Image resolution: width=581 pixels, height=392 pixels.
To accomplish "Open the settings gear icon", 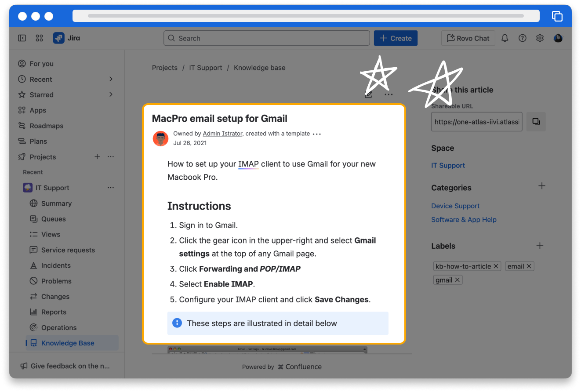I will point(540,38).
